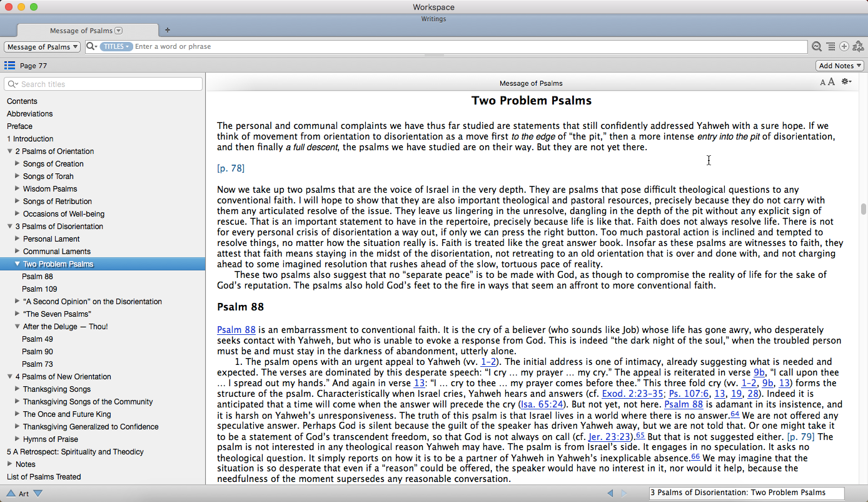Select Psalm 90 in the sidebar
The height and width of the screenshot is (502, 868).
point(38,352)
